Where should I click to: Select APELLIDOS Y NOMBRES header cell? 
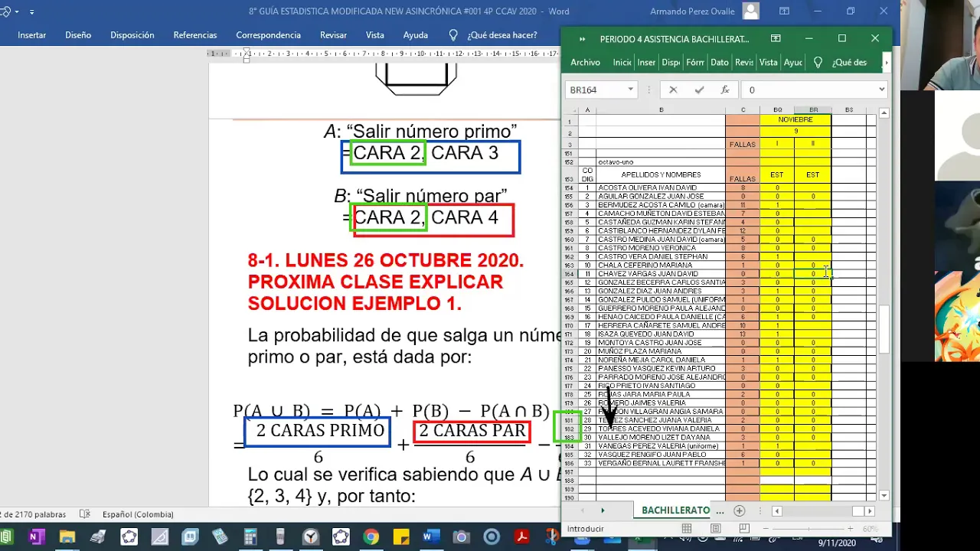coord(661,174)
